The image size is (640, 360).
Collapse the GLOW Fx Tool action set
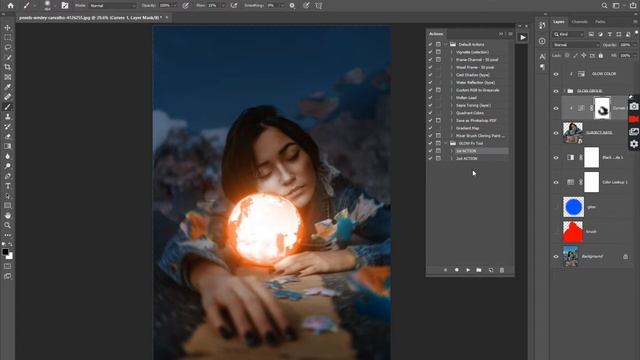point(446,143)
